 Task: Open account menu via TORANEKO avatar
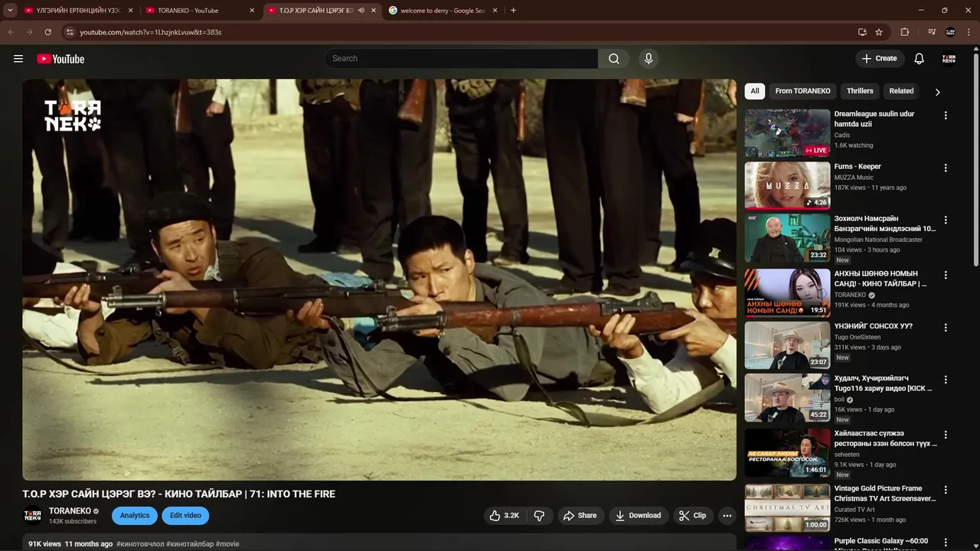(x=949, y=59)
